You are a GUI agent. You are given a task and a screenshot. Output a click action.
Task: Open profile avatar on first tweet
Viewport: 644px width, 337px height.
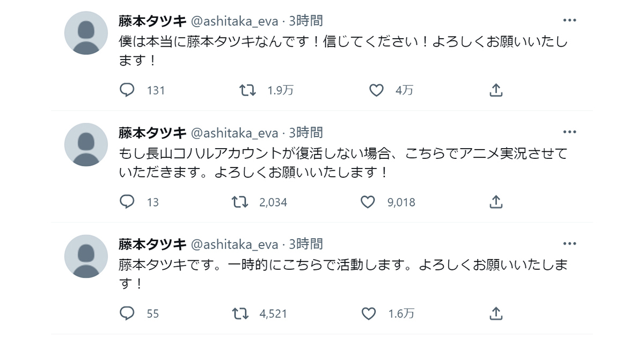tap(86, 33)
